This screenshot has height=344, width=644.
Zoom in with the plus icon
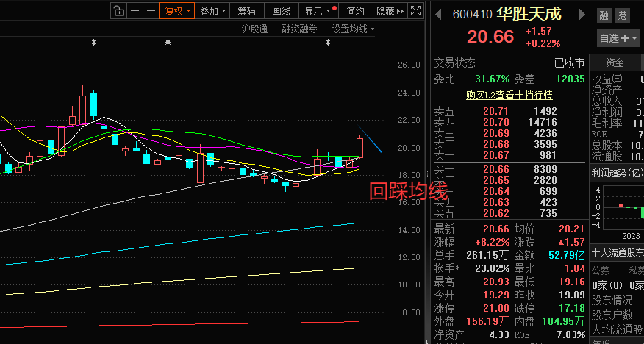pyautogui.click(x=135, y=11)
